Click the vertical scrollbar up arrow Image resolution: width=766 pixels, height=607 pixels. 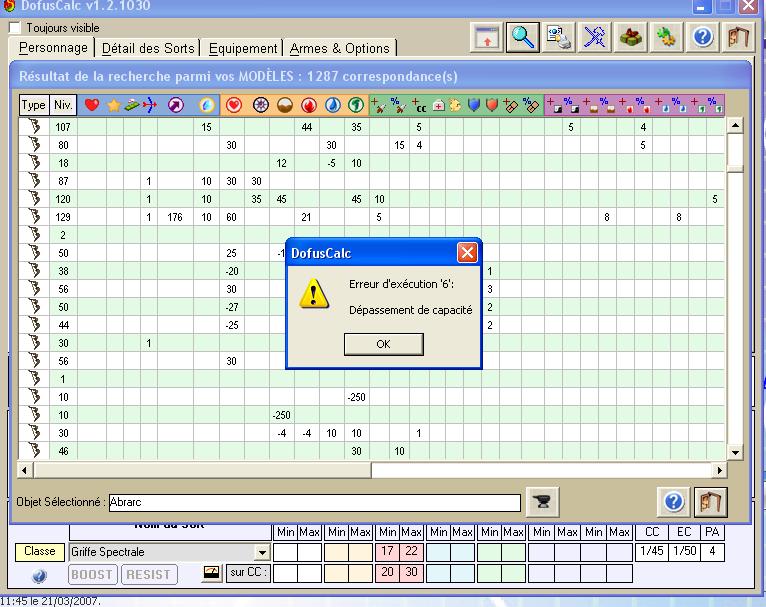click(x=735, y=126)
